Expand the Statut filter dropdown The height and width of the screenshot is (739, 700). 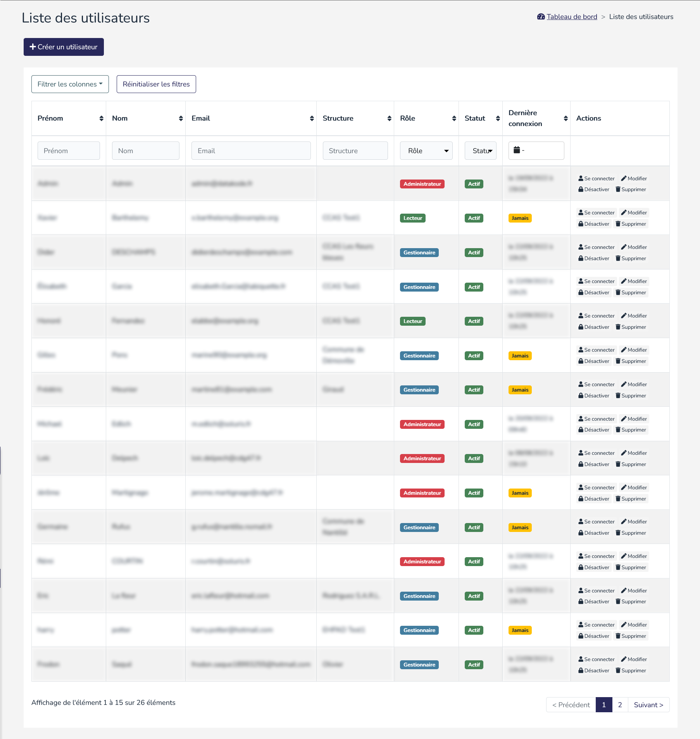(480, 151)
